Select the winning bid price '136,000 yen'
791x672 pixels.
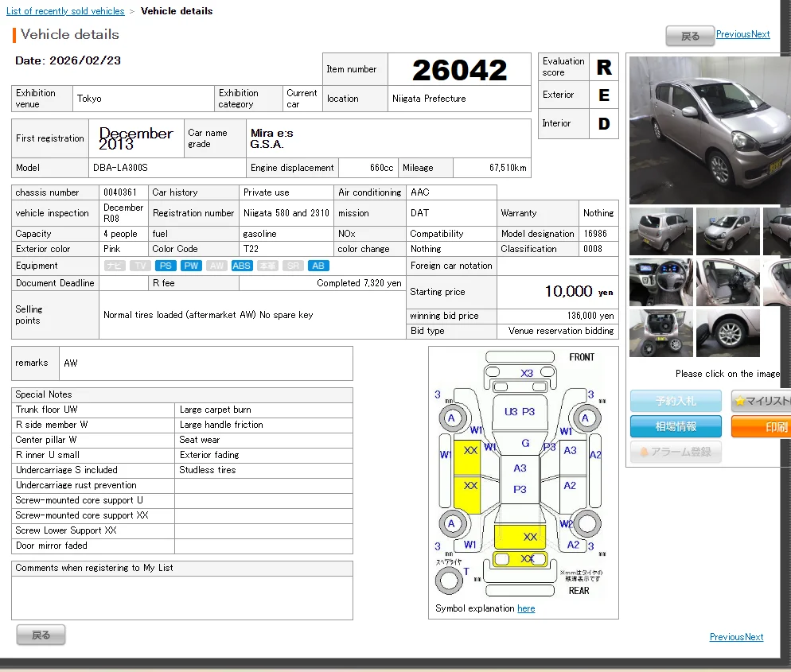click(590, 316)
